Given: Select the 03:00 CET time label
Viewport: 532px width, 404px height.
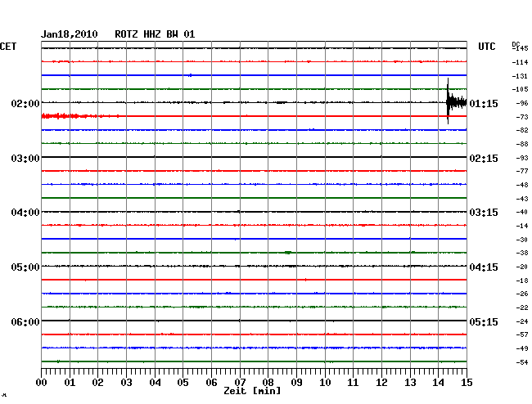Looking at the screenshot, I should 25,159.
